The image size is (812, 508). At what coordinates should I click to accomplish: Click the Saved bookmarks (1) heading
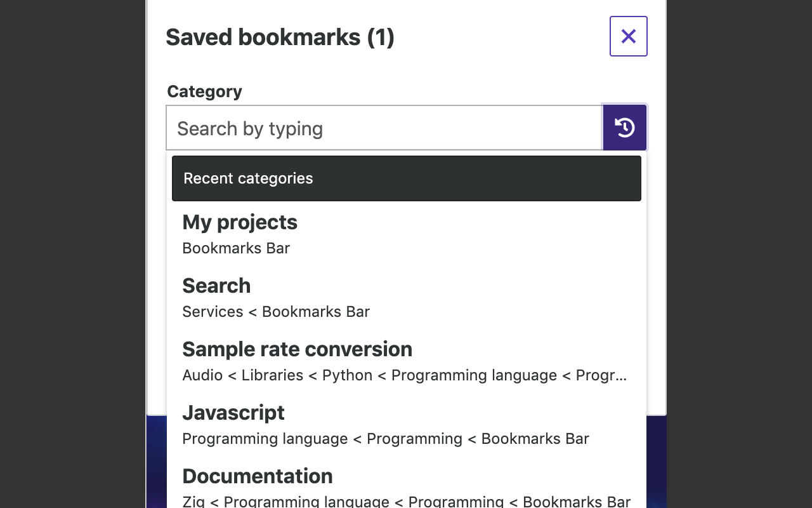coord(280,37)
